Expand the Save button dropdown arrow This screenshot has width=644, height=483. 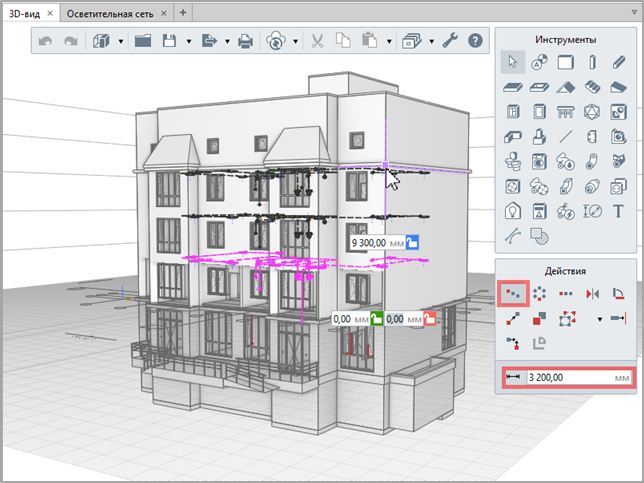point(188,42)
